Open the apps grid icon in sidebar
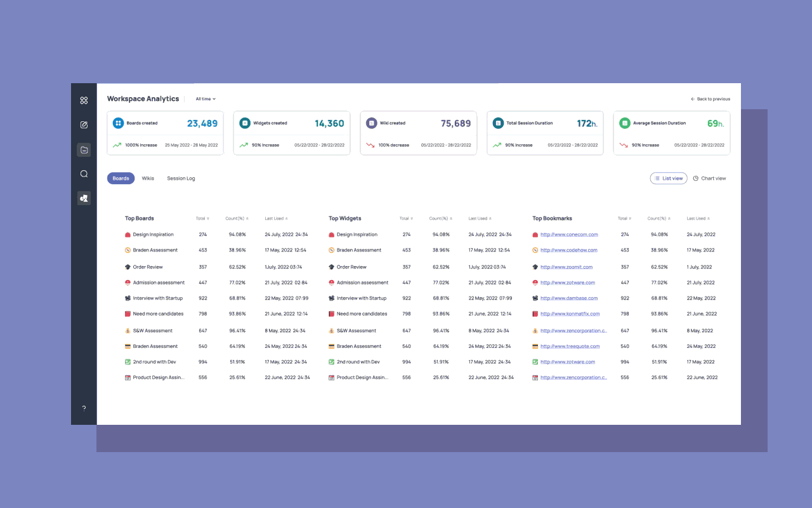This screenshot has height=508, width=812. 84,100
